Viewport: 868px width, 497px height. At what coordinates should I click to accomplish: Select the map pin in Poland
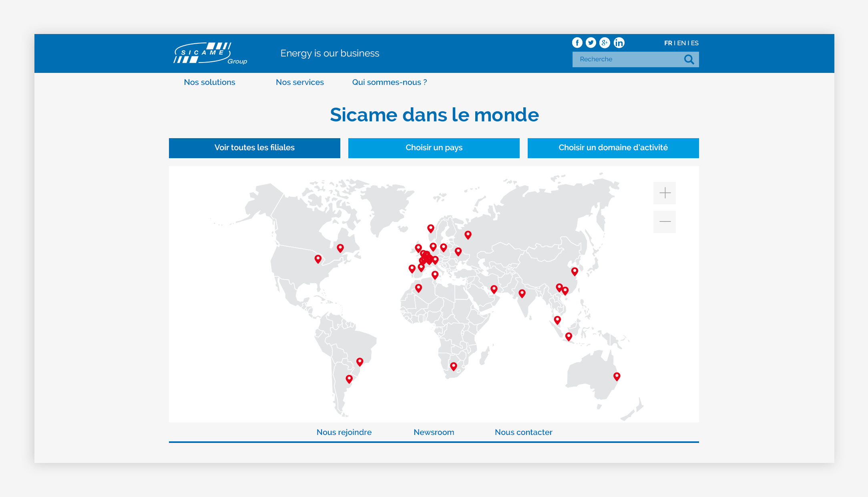coord(444,247)
